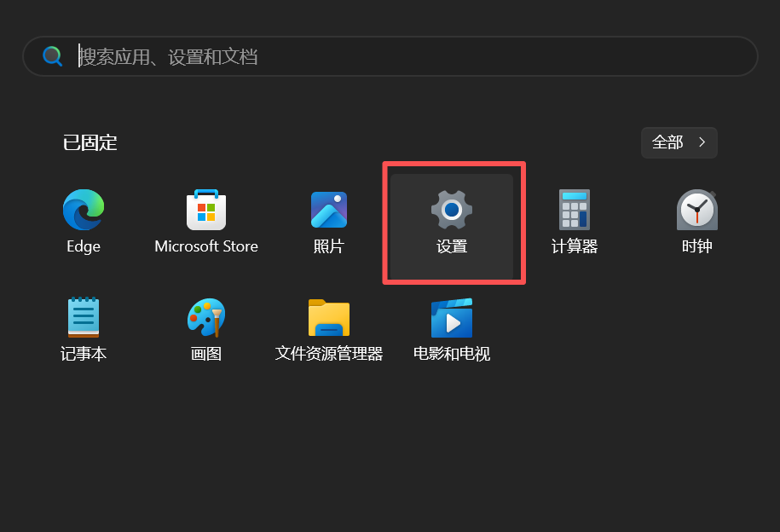Select the 已固定 section heading
780x532 pixels.
[x=90, y=142]
